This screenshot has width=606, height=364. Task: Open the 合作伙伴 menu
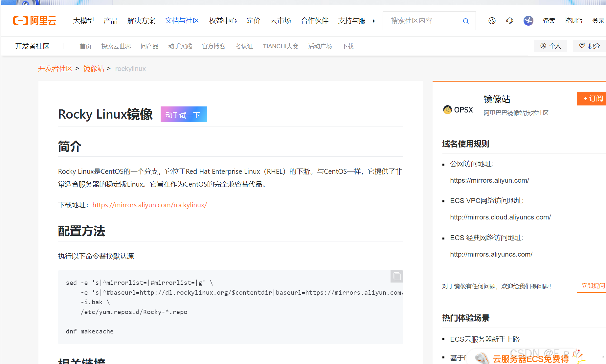[x=315, y=21]
